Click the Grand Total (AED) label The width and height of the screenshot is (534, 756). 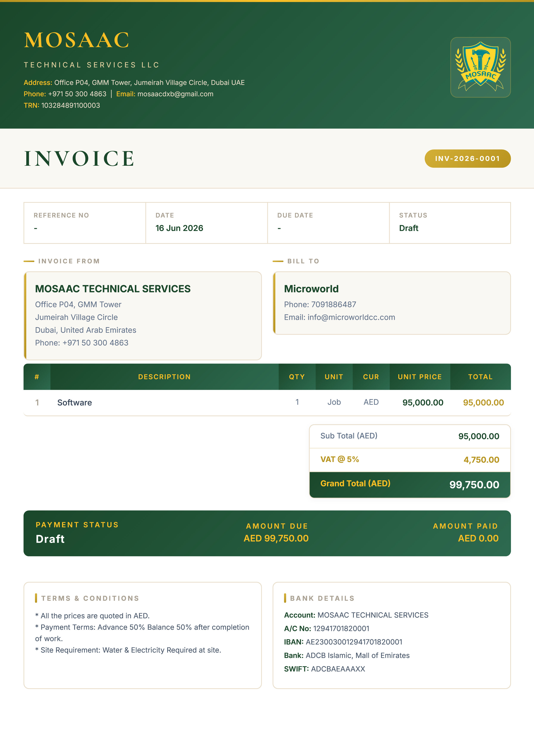pyautogui.click(x=355, y=484)
